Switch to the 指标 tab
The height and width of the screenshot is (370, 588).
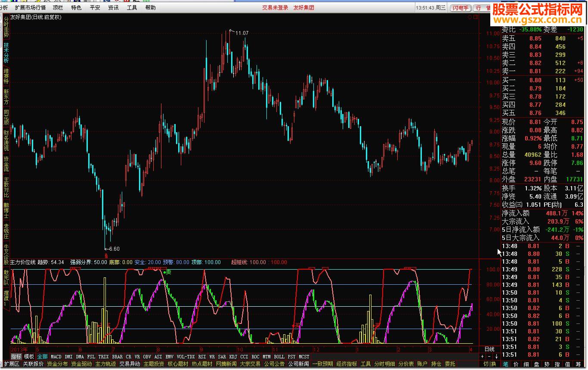click(x=16, y=357)
